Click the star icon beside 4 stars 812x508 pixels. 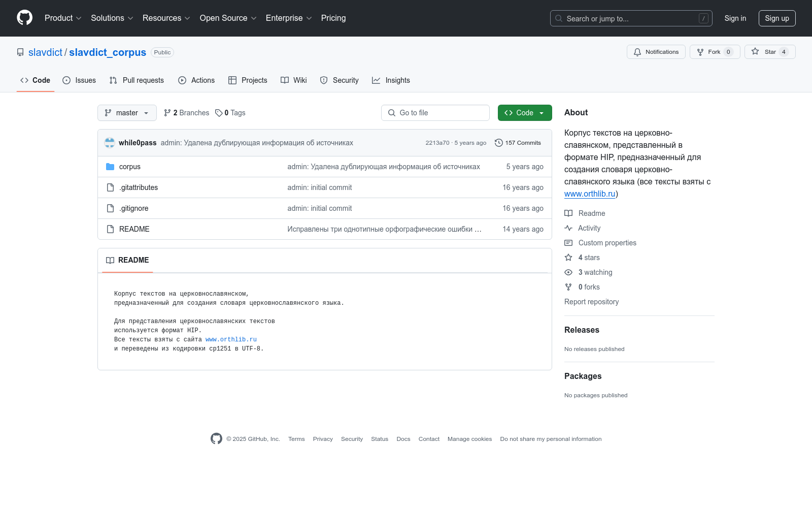[x=568, y=258]
